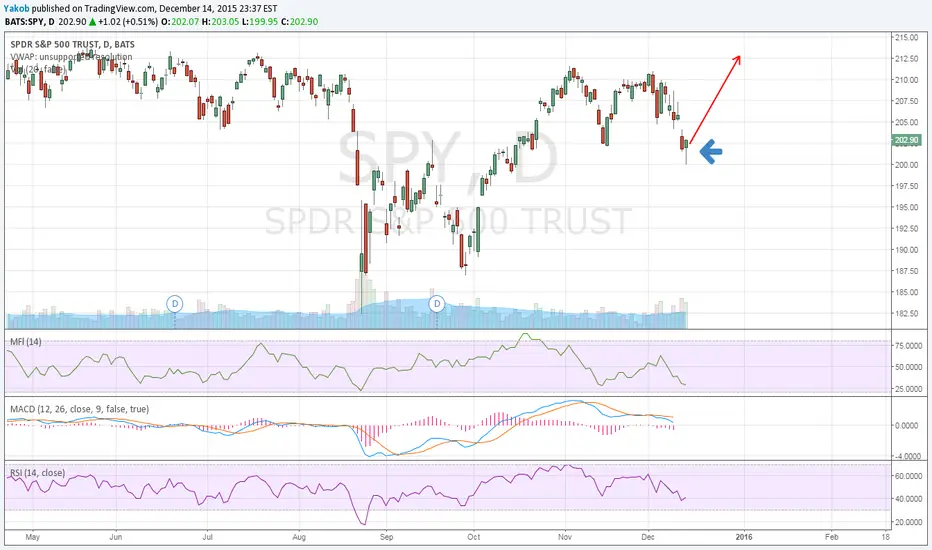Click the 185.00 price axis label
932x550 pixels.
click(x=907, y=292)
